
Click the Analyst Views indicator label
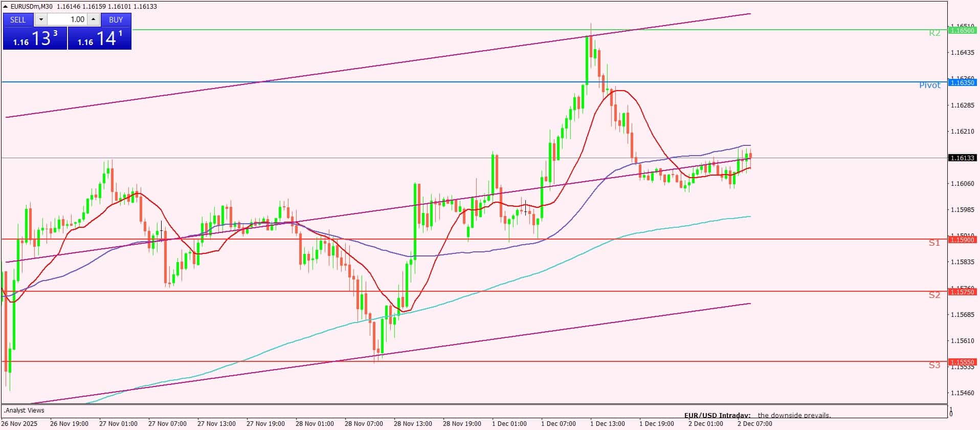click(25, 411)
